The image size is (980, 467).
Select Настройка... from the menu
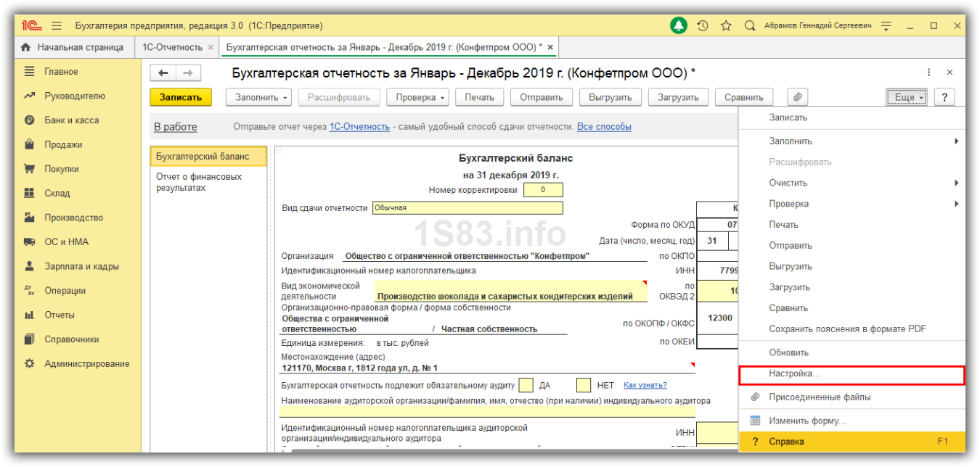(794, 374)
